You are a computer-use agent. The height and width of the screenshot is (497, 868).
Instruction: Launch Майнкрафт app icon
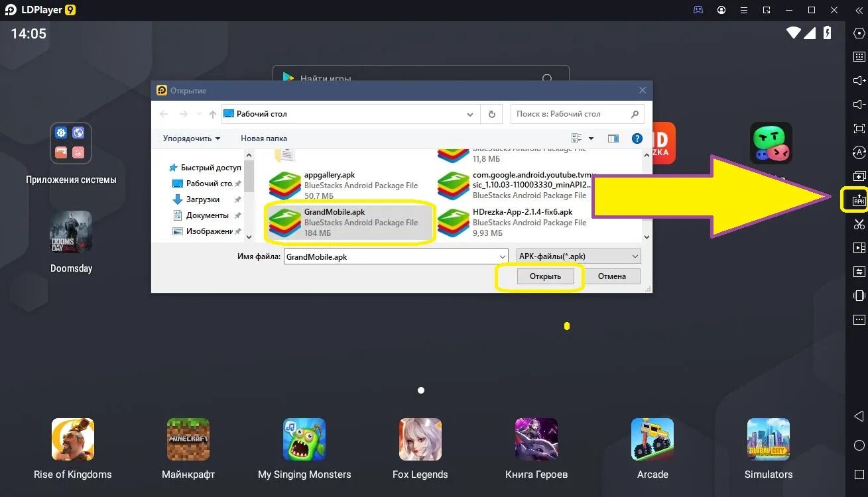[x=188, y=439]
